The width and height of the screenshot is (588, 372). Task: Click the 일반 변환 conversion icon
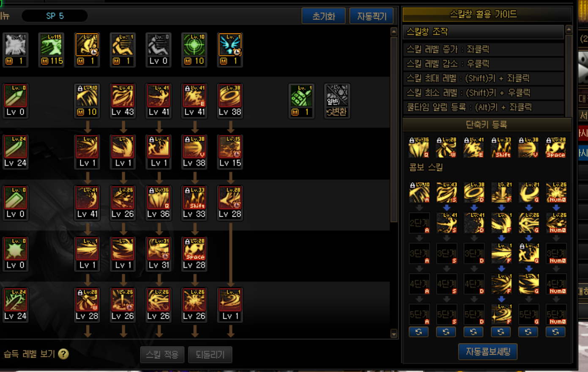(337, 100)
